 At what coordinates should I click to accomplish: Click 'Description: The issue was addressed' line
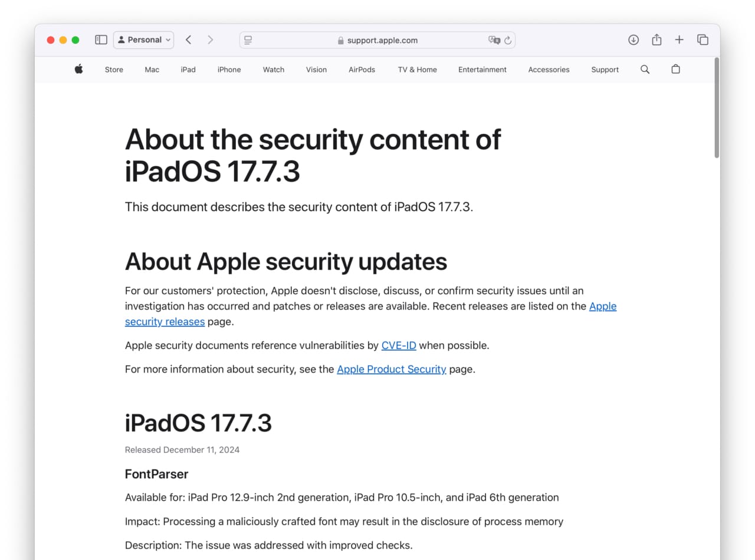[x=269, y=545]
